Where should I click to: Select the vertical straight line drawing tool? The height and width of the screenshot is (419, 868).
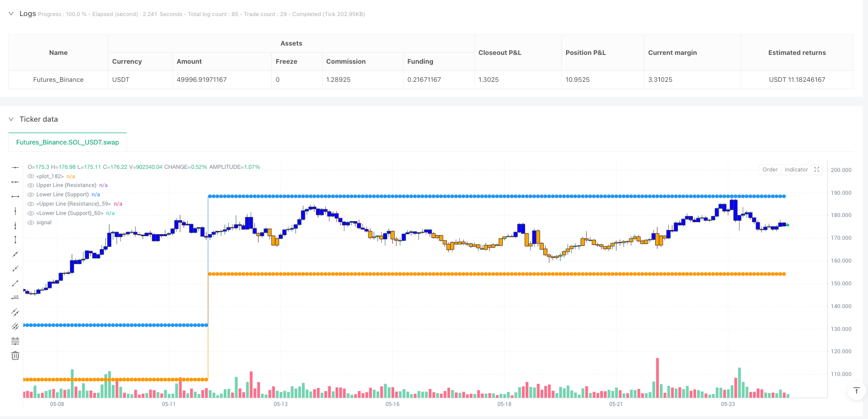[x=15, y=211]
